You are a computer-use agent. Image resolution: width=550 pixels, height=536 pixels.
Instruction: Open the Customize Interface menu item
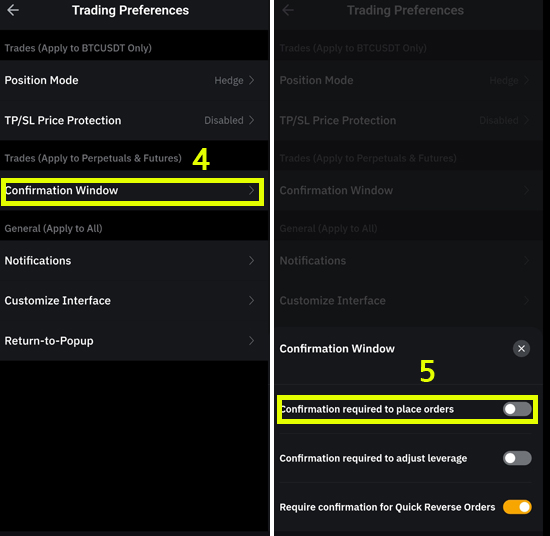tap(134, 301)
